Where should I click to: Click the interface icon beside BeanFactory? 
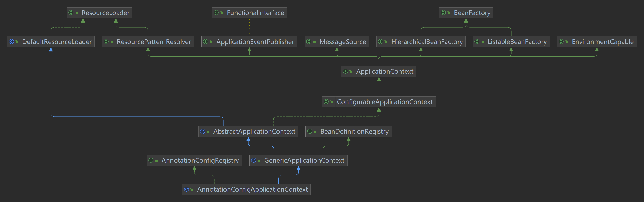443,13
